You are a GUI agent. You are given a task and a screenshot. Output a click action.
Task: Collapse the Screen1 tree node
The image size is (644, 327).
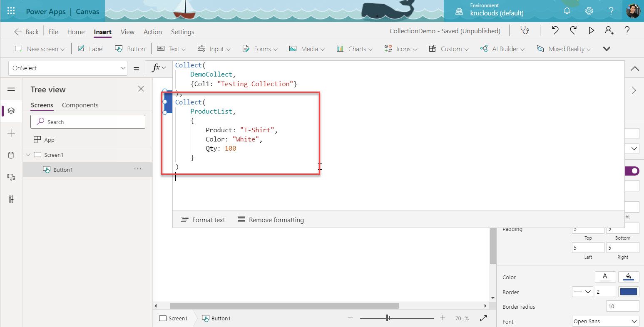[x=28, y=155]
